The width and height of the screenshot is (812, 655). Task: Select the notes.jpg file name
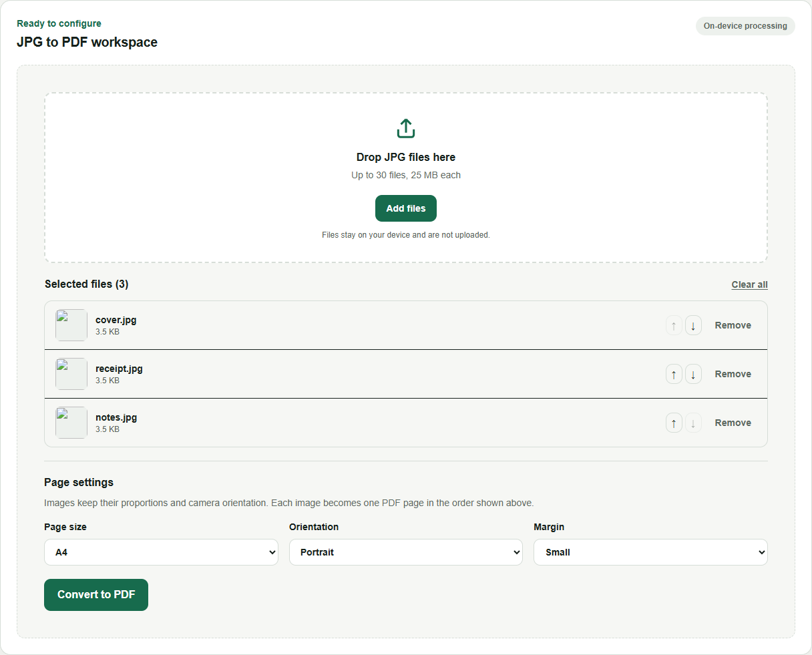tap(116, 417)
